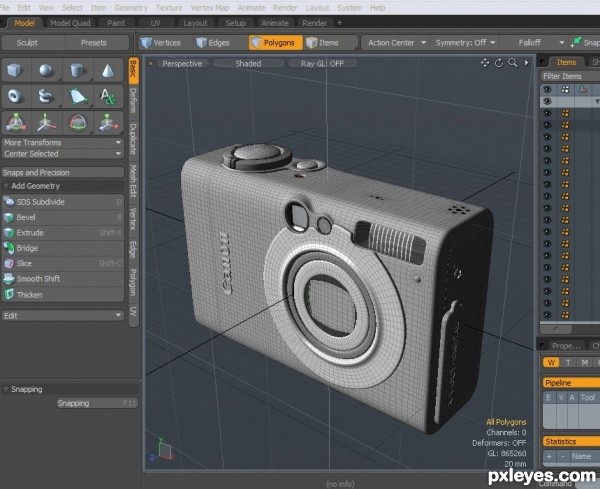This screenshot has width=600, height=489.
Task: Open Snaps and Precision panel
Action: 63,173
